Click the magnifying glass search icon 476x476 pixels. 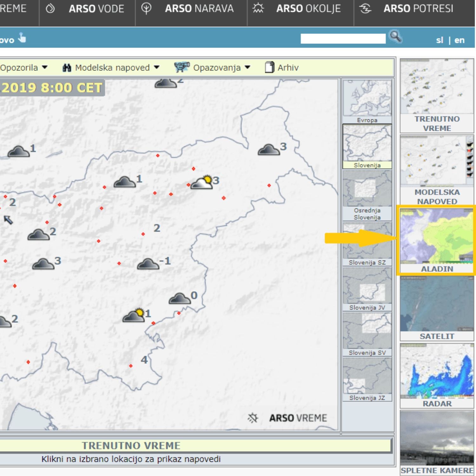(395, 37)
